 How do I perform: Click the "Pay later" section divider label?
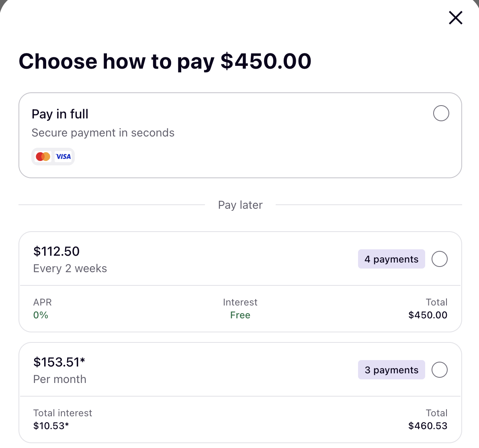[x=240, y=205]
